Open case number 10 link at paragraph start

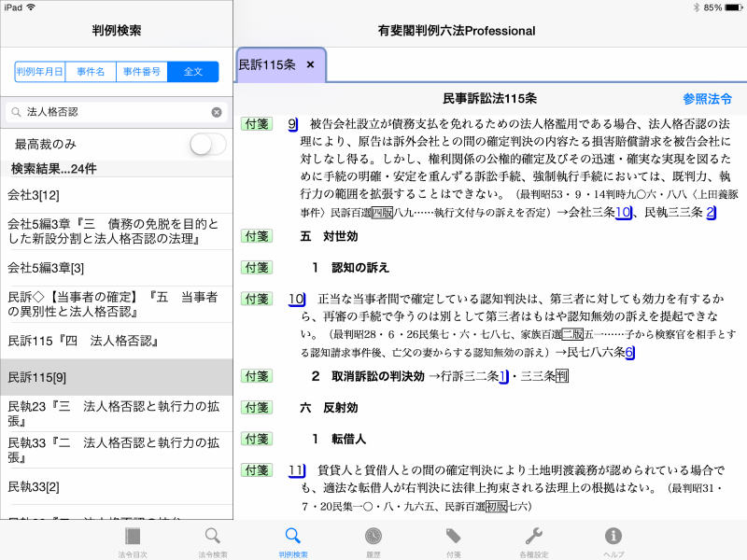[297, 299]
